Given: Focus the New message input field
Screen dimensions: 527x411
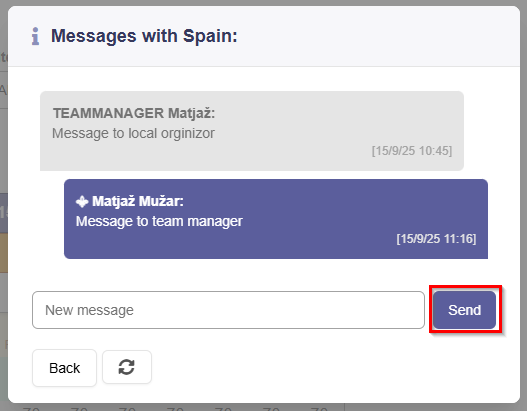Looking at the screenshot, I should pyautogui.click(x=228, y=310).
